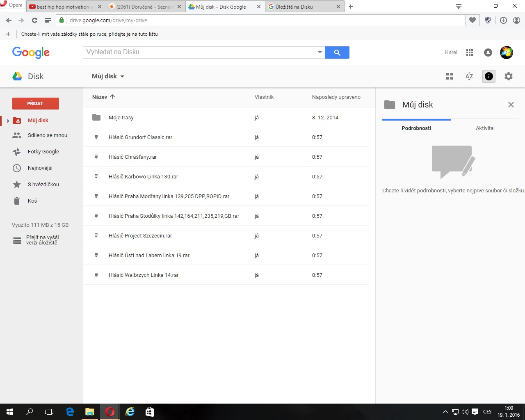Open Koš trash folder
The width and height of the screenshot is (525, 420).
coord(32,201)
